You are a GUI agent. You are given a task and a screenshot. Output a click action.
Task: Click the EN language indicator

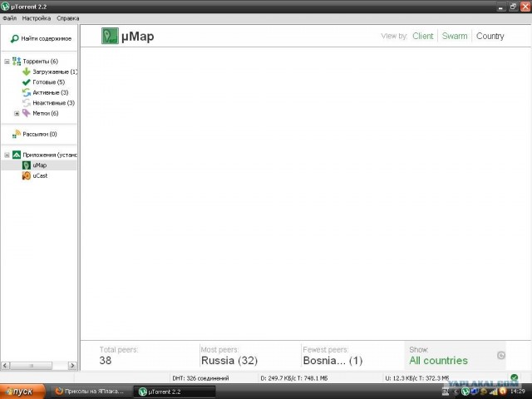pyautogui.click(x=446, y=392)
